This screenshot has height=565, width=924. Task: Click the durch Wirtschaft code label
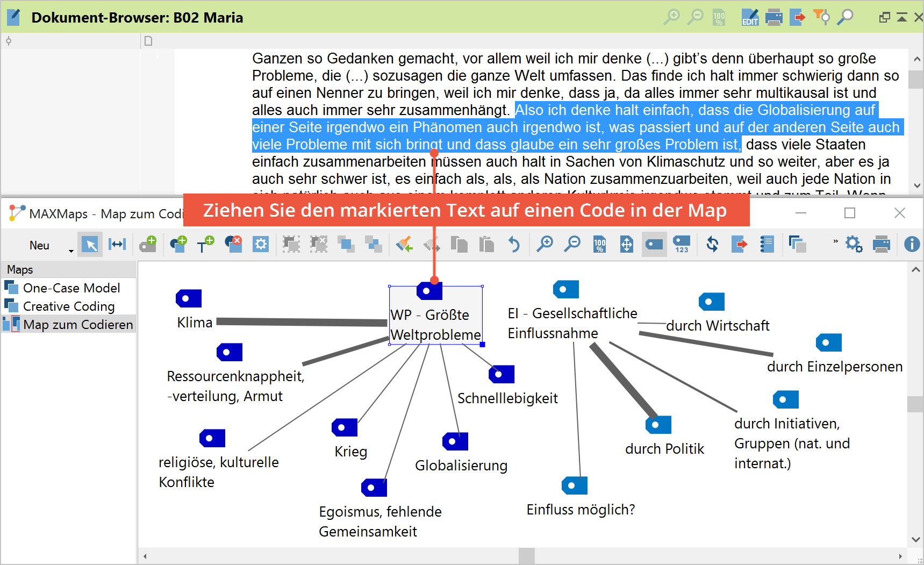[x=718, y=326]
